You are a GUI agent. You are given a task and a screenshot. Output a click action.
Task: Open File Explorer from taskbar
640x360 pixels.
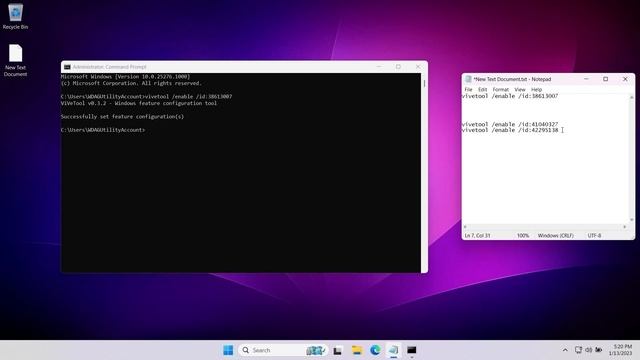357,350
